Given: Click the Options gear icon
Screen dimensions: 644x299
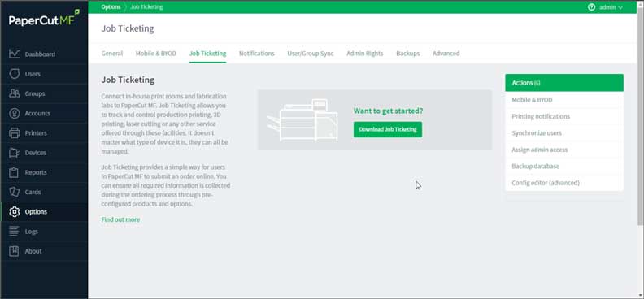Looking at the screenshot, I should click(x=15, y=211).
